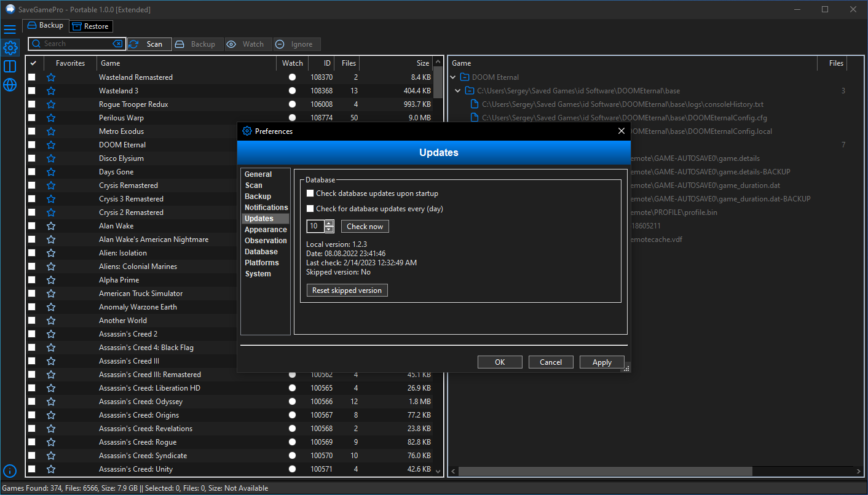Click the globe icon in sidebar
This screenshot has height=495, width=868.
click(x=10, y=85)
